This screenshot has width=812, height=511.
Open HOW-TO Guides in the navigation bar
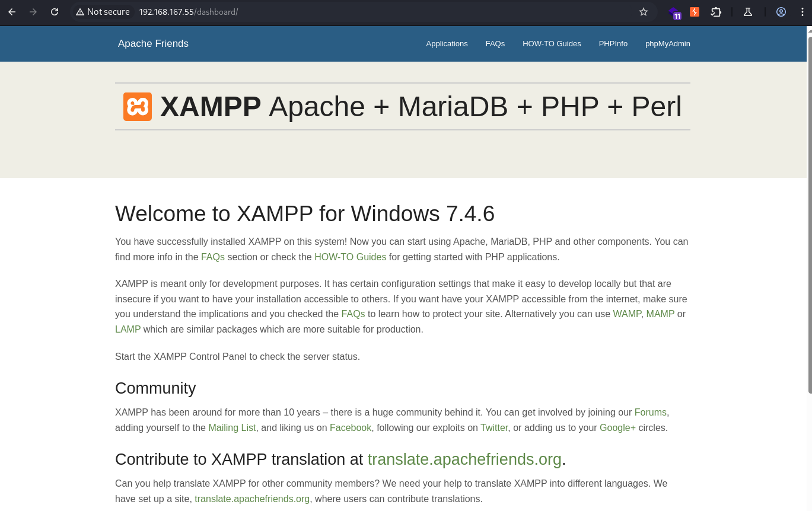click(x=552, y=44)
